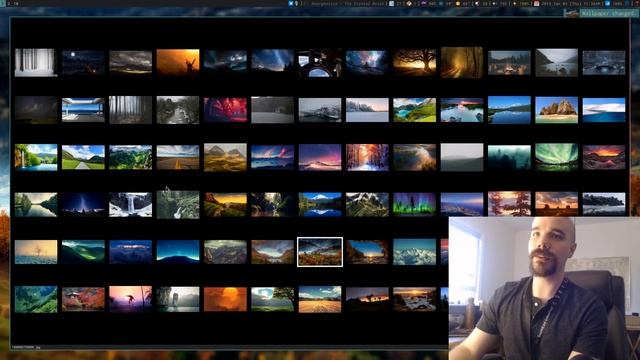Choose the red forest thumbnail
This screenshot has width=640, height=360.
(225, 110)
